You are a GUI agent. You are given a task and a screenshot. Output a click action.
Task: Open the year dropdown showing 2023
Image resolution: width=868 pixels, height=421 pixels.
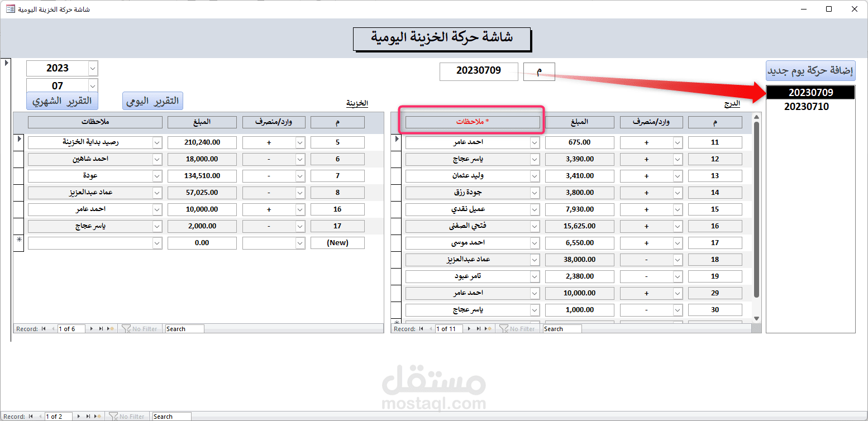coord(93,68)
